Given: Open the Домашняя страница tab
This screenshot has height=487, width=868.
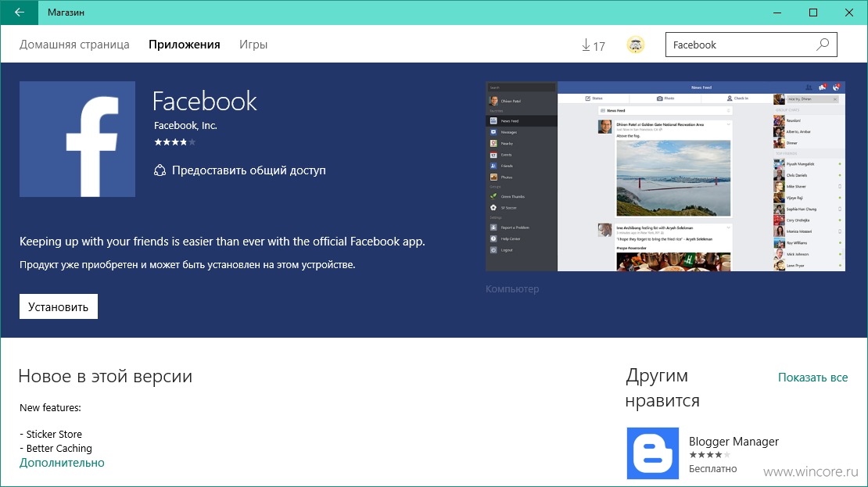Looking at the screenshot, I should coord(74,45).
